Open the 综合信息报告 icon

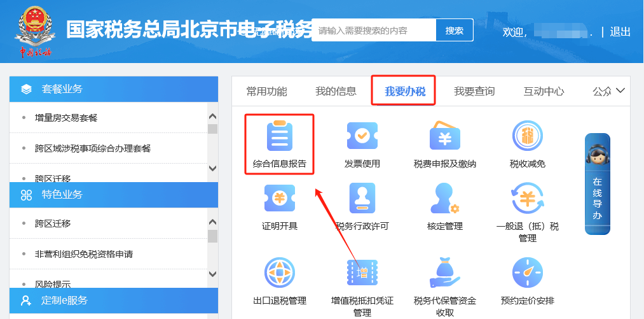click(x=280, y=136)
